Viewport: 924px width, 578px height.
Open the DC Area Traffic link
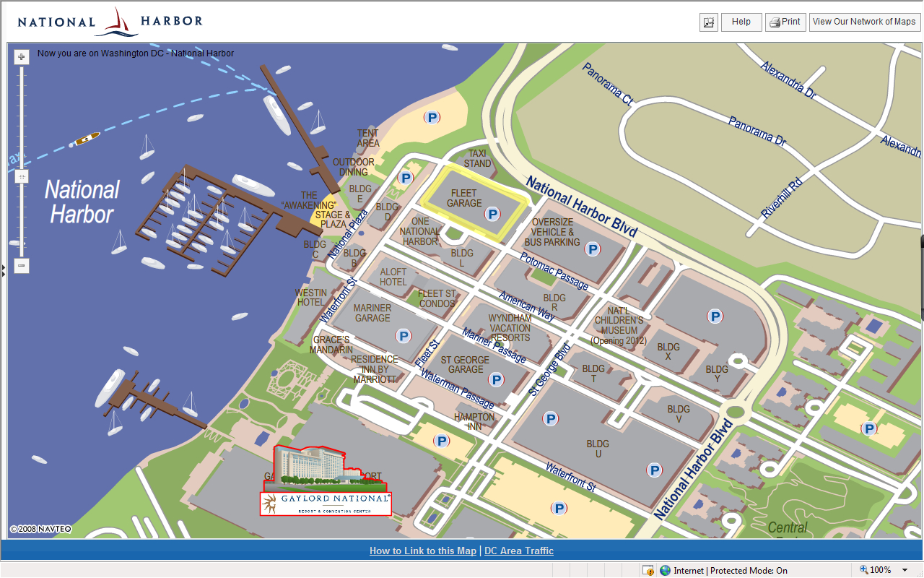[519, 551]
